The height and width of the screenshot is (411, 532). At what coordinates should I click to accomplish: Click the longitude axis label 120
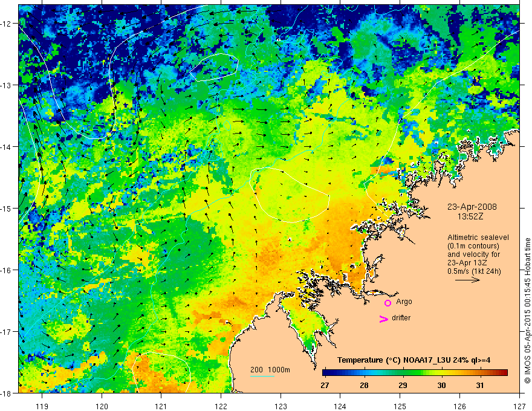(102, 406)
